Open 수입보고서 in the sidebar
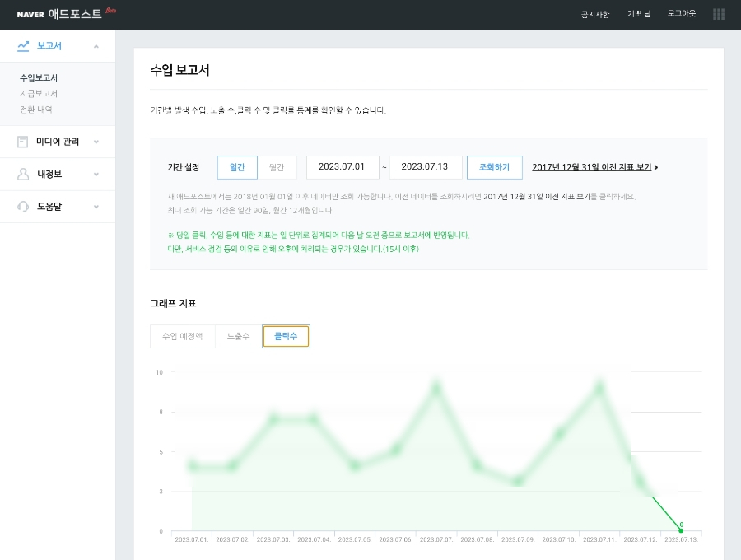 (x=38, y=77)
